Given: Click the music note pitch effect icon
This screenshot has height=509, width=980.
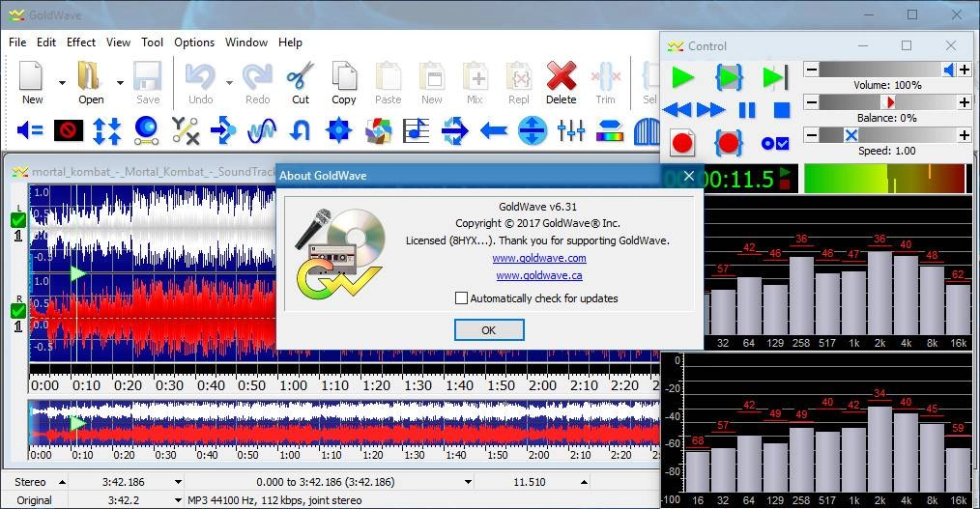Looking at the screenshot, I should click(x=417, y=130).
